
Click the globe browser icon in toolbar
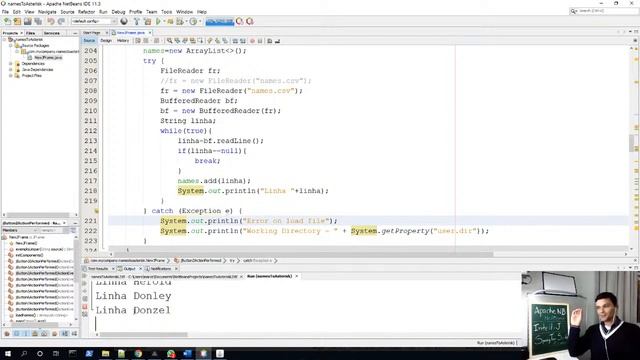[124, 21]
